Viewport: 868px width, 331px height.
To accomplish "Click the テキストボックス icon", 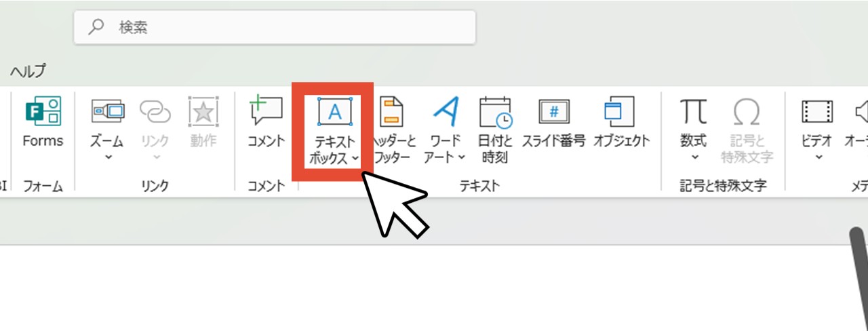I will 334,113.
